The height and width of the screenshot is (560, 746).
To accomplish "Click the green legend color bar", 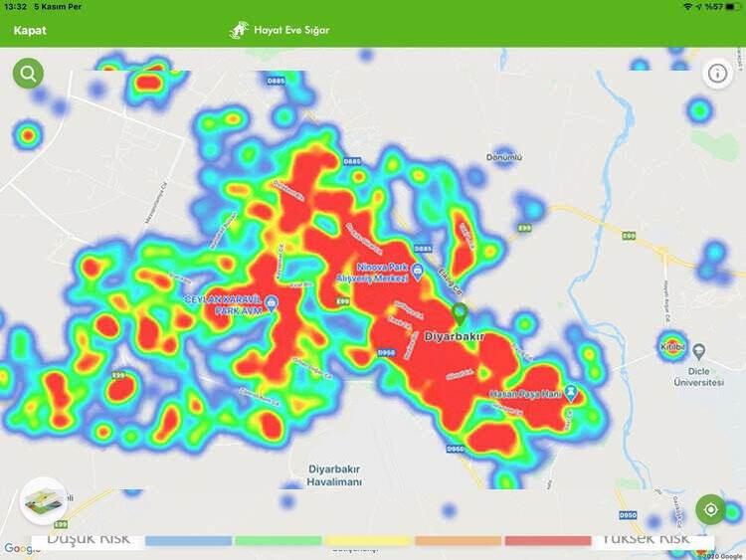I will pyautogui.click(x=279, y=541).
